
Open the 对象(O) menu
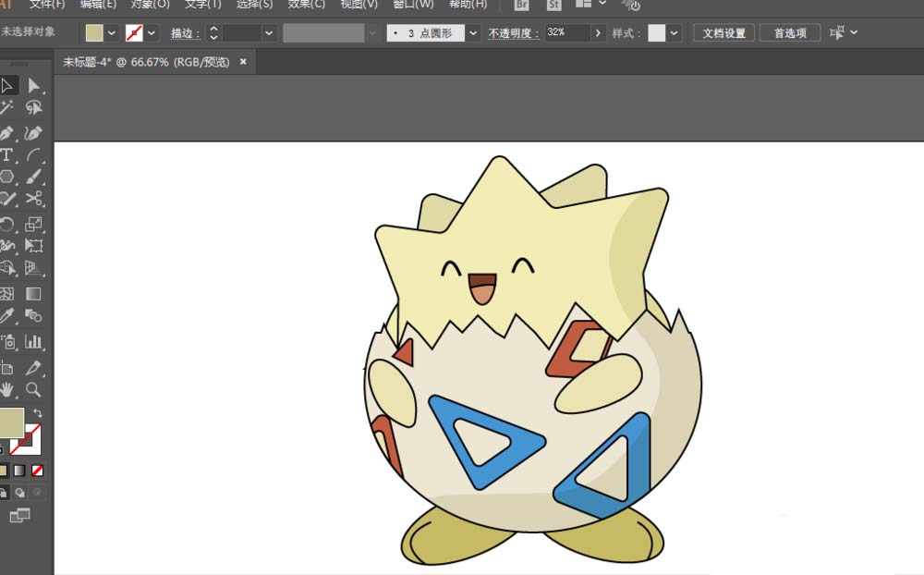pos(151,4)
